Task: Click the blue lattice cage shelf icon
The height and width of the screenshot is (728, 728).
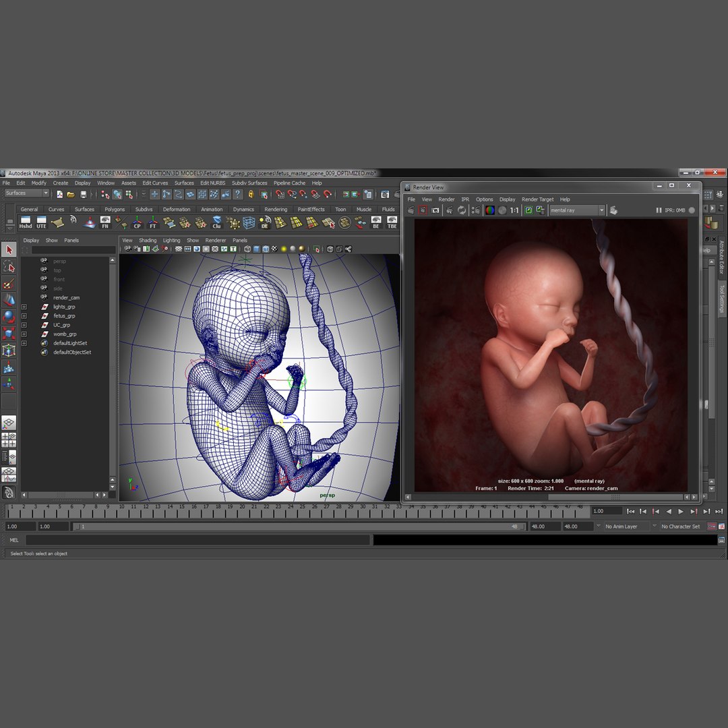Action: tap(249, 222)
